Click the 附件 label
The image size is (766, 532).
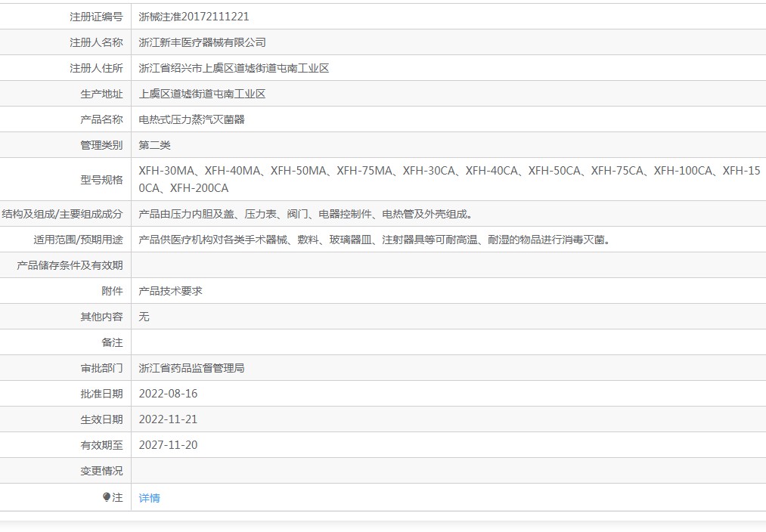(113, 291)
